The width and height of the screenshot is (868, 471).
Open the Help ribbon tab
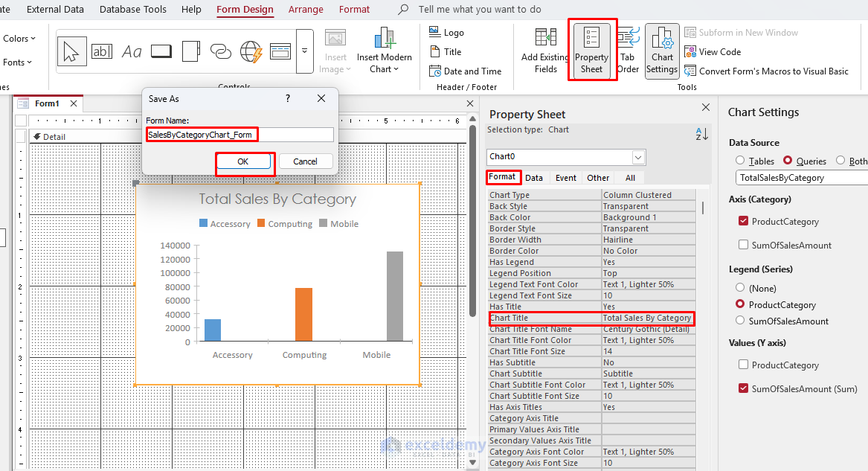click(192, 10)
